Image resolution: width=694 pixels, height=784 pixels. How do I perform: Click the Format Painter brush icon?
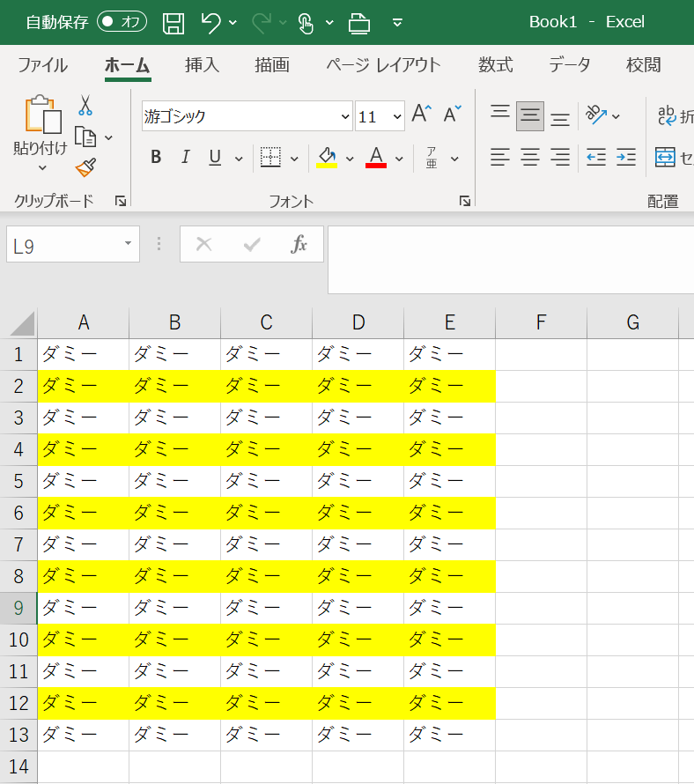85,166
